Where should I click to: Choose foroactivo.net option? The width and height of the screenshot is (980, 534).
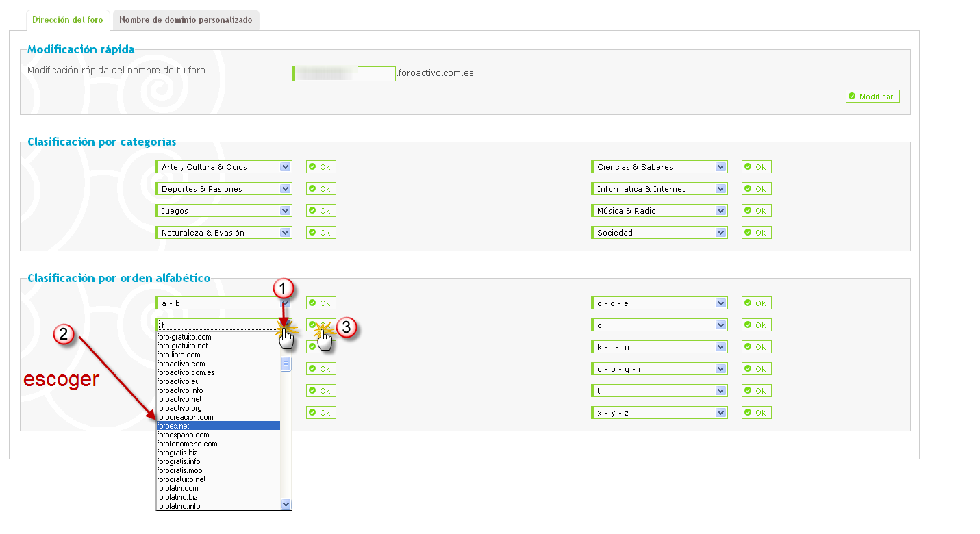(218, 399)
